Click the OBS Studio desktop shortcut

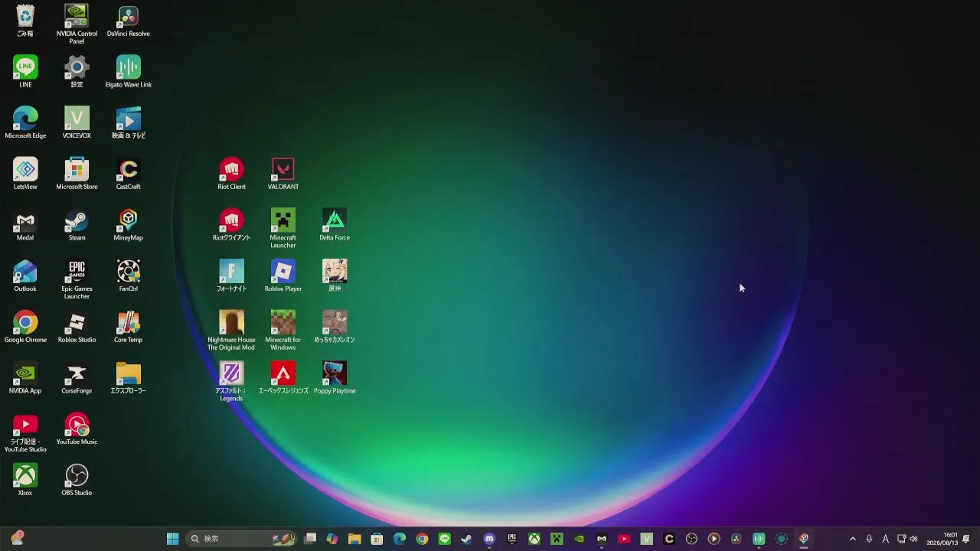point(77,481)
